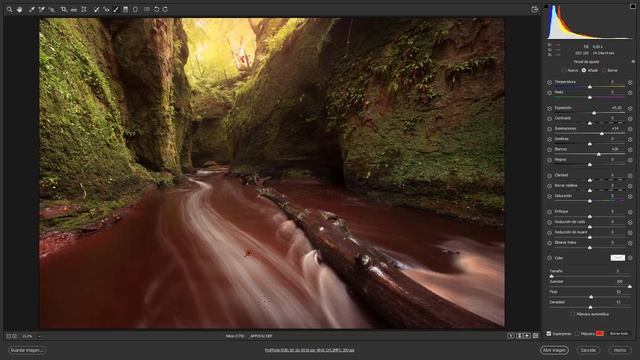The width and height of the screenshot is (640, 360).
Task: Toggle shadow clipping warning on histogram
Action: tap(546, 6)
